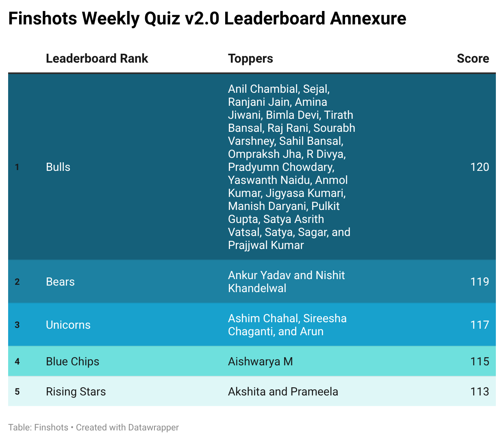Click the Created with Datawrapper footer text
504x441 pixels.
click(x=127, y=428)
